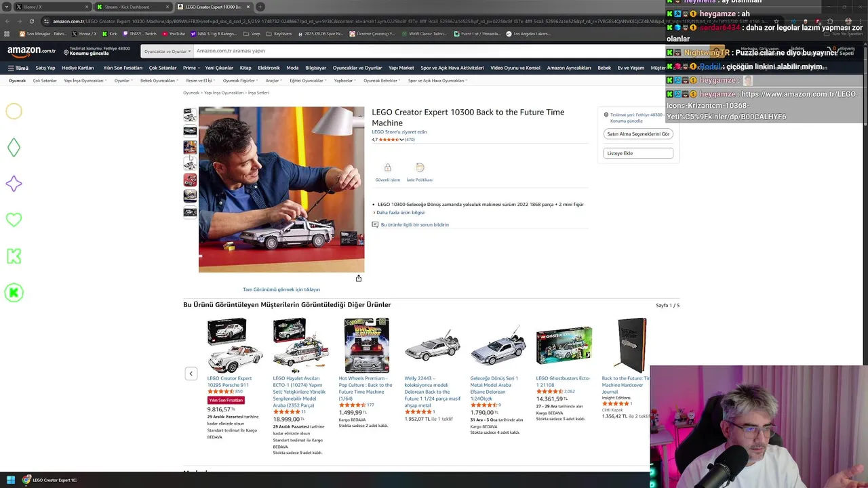Open the Oyuncaklar ve Oyunlar search category dropdown

(x=167, y=51)
